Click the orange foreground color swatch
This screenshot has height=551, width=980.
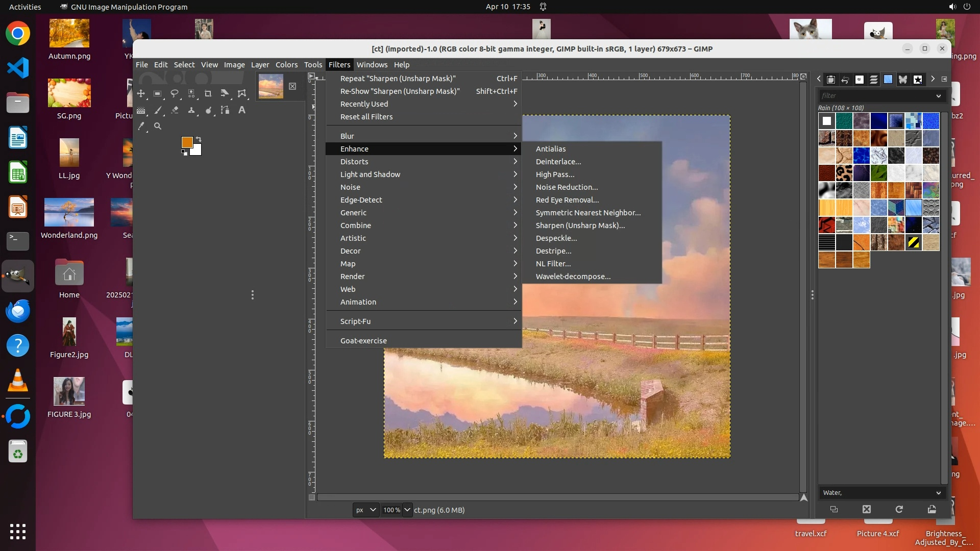(187, 142)
